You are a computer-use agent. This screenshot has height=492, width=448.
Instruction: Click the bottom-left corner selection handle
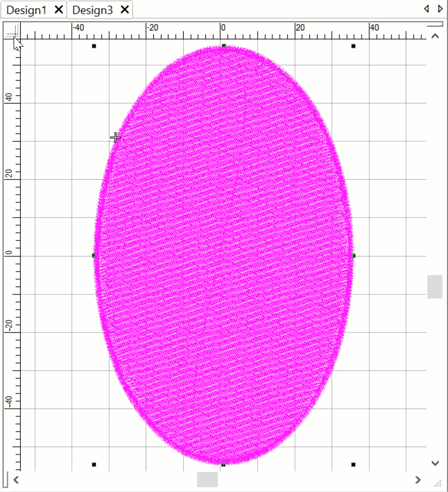(x=94, y=465)
